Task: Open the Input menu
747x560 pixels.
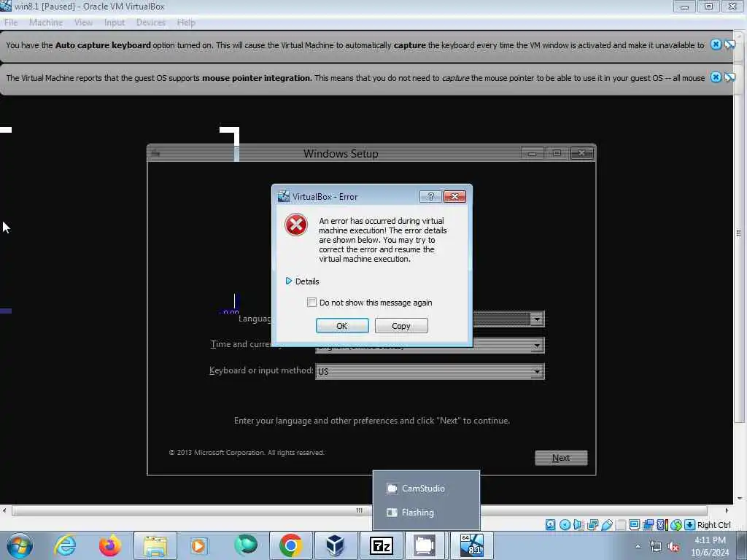Action: [115, 23]
